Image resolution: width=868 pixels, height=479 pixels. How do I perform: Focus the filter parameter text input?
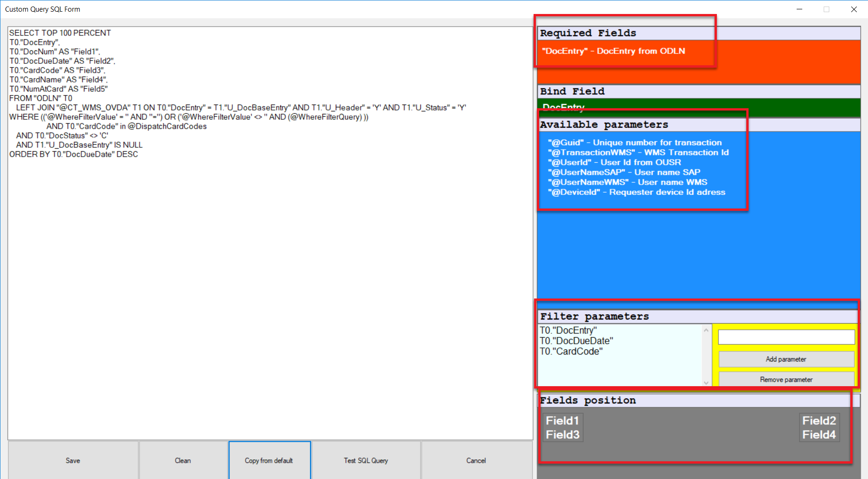pyautogui.click(x=786, y=337)
